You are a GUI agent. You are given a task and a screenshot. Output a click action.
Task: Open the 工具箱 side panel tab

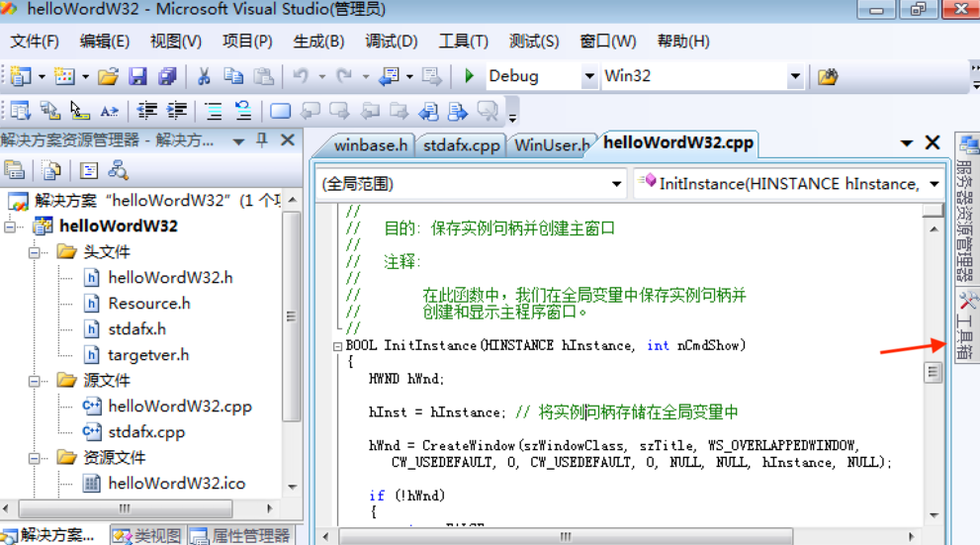[967, 325]
